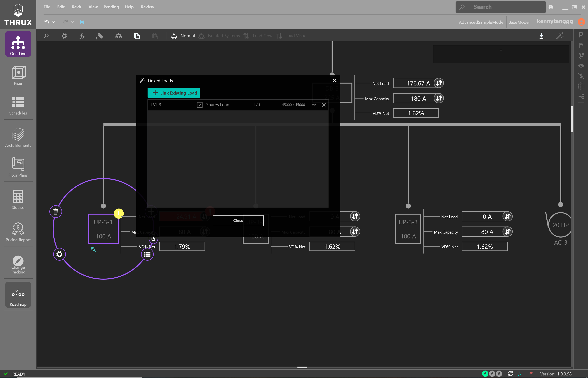Open the Review menu
Screen dimensions: 588x378
click(x=148, y=7)
